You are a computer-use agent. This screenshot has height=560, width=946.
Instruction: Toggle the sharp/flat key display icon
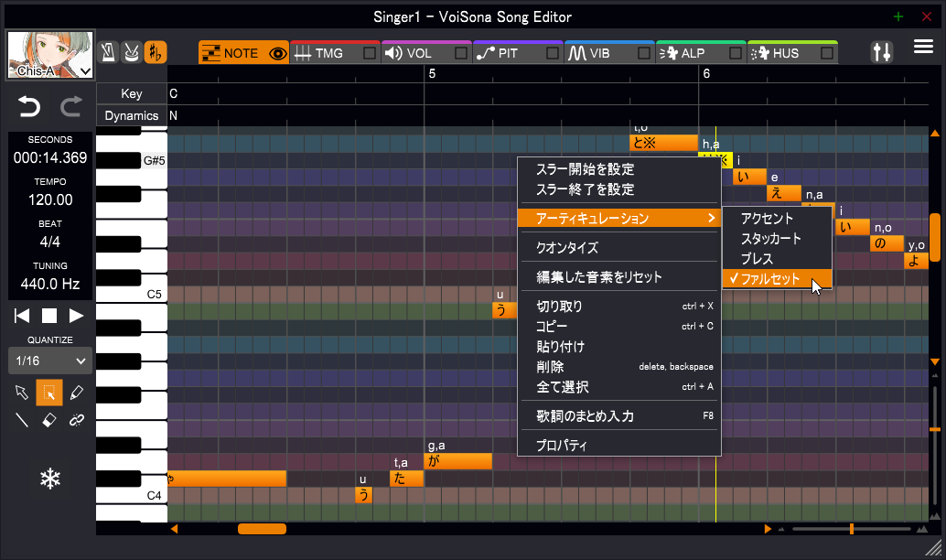point(155,52)
